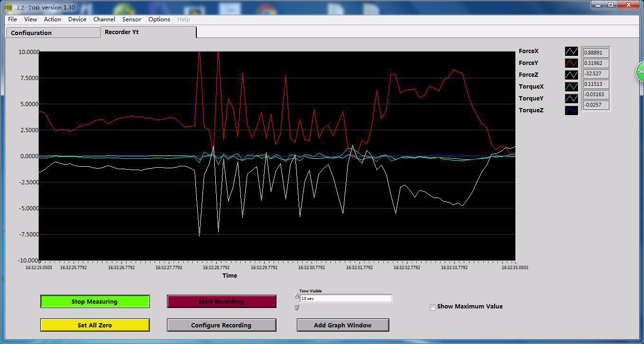Click the Time Visible 10 sec field

(x=346, y=299)
